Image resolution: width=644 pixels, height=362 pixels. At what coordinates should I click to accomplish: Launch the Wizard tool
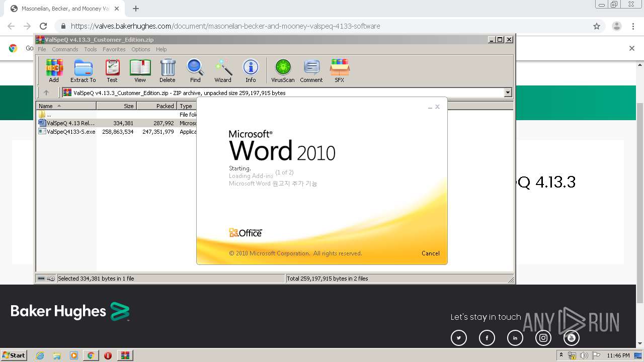(223, 70)
